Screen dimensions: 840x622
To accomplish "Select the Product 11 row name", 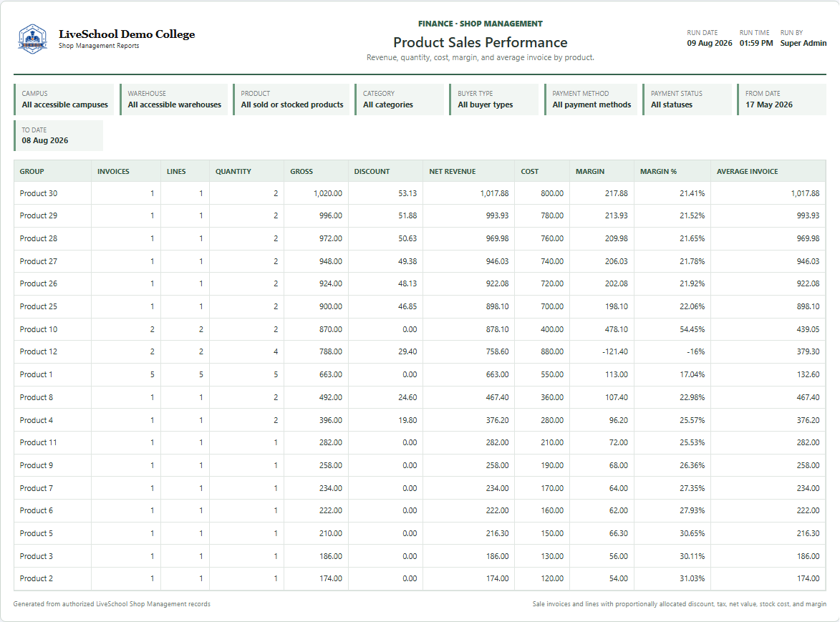I will pyautogui.click(x=38, y=442).
